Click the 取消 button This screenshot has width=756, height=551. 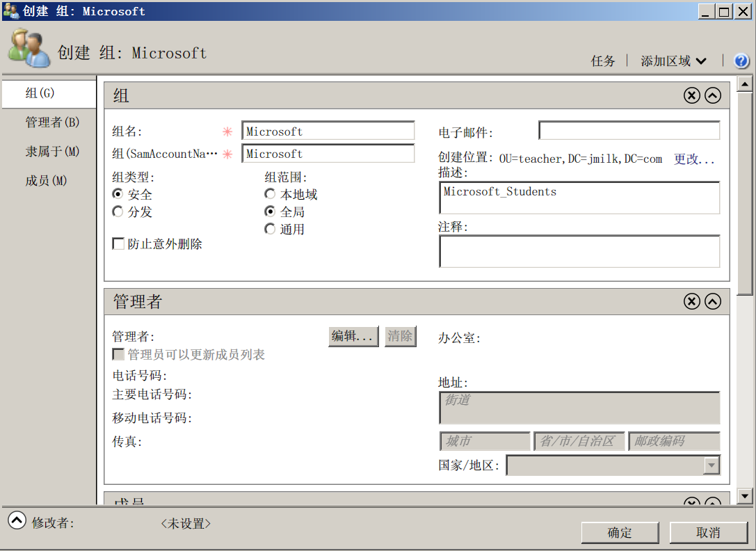pos(708,533)
